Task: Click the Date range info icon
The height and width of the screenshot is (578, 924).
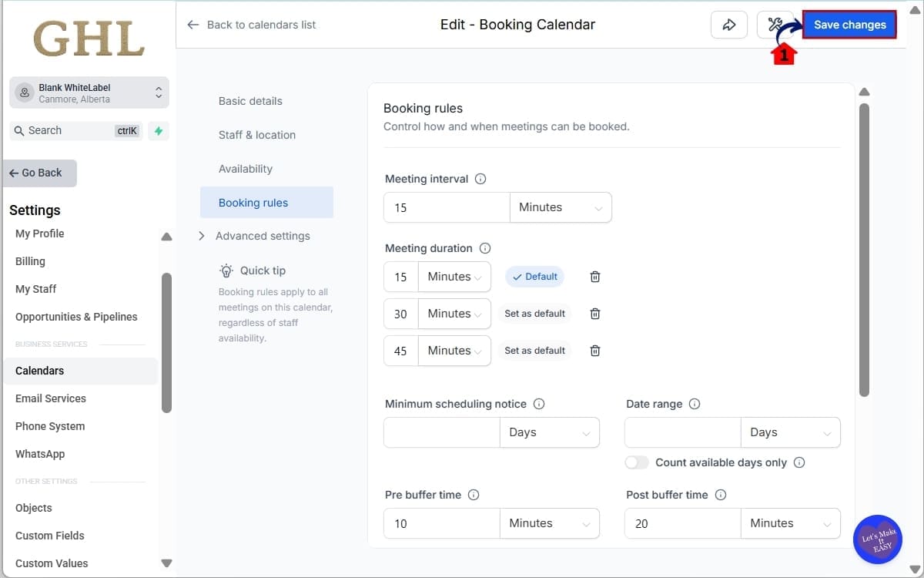Action: (x=695, y=404)
